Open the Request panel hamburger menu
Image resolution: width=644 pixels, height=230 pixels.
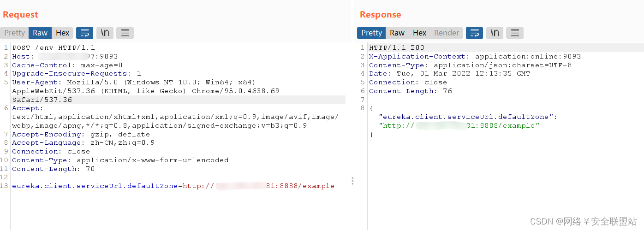pos(125,33)
